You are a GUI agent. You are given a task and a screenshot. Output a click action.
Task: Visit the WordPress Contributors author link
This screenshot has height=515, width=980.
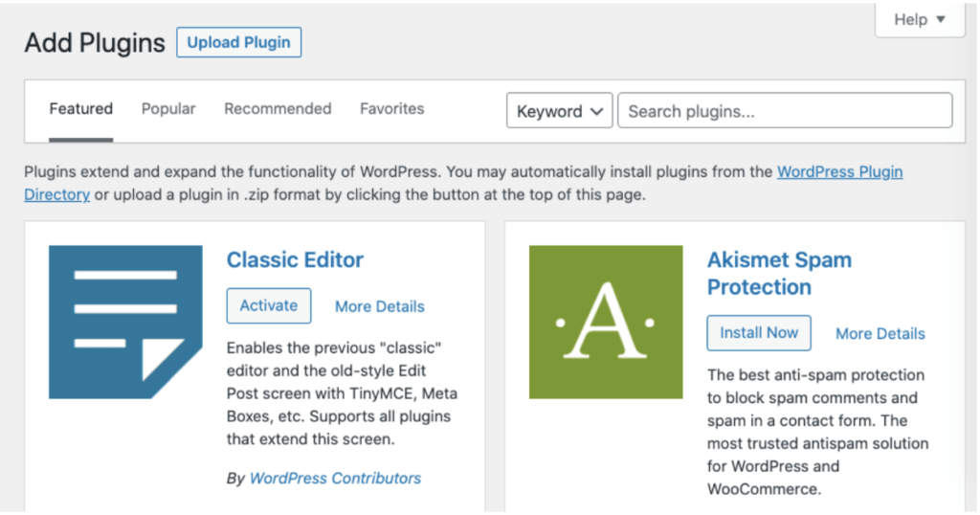click(335, 478)
